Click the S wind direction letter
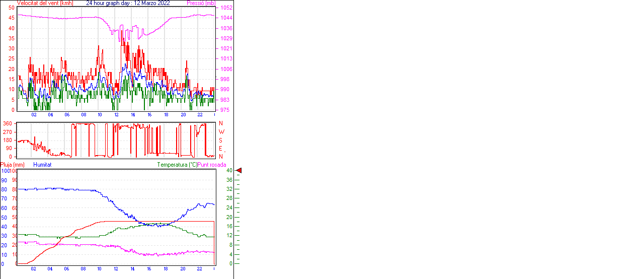This screenshot has width=644, height=279. (x=220, y=140)
